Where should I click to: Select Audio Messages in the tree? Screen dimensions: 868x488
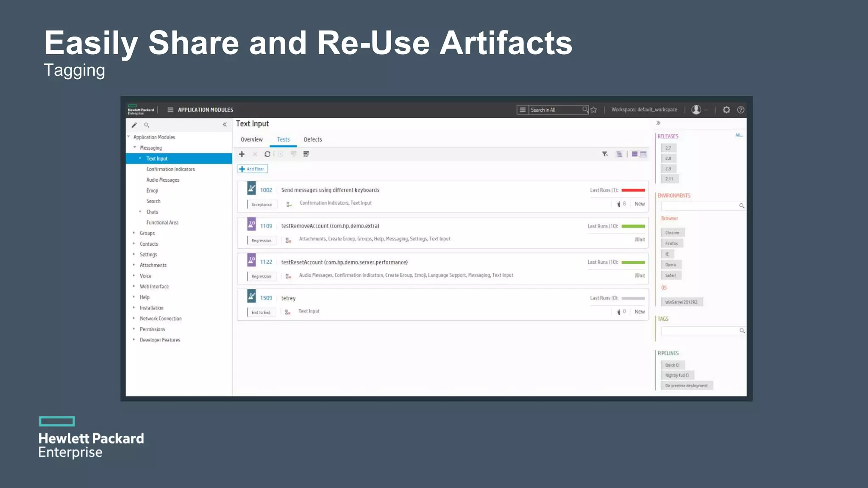(163, 180)
